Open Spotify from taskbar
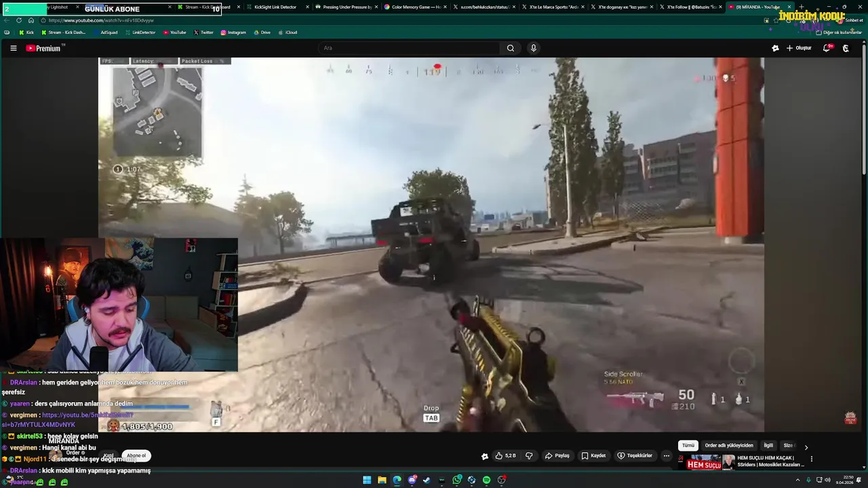Image resolution: width=868 pixels, height=488 pixels. (486, 480)
